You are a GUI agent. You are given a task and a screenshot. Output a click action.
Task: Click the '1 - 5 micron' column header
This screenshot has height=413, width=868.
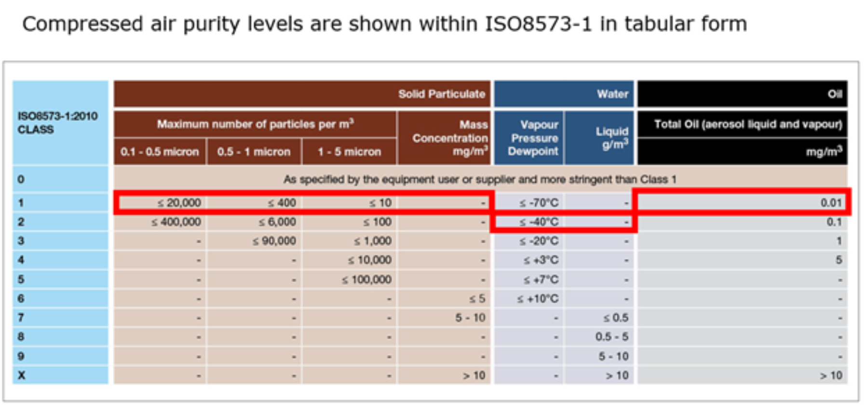[349, 152]
